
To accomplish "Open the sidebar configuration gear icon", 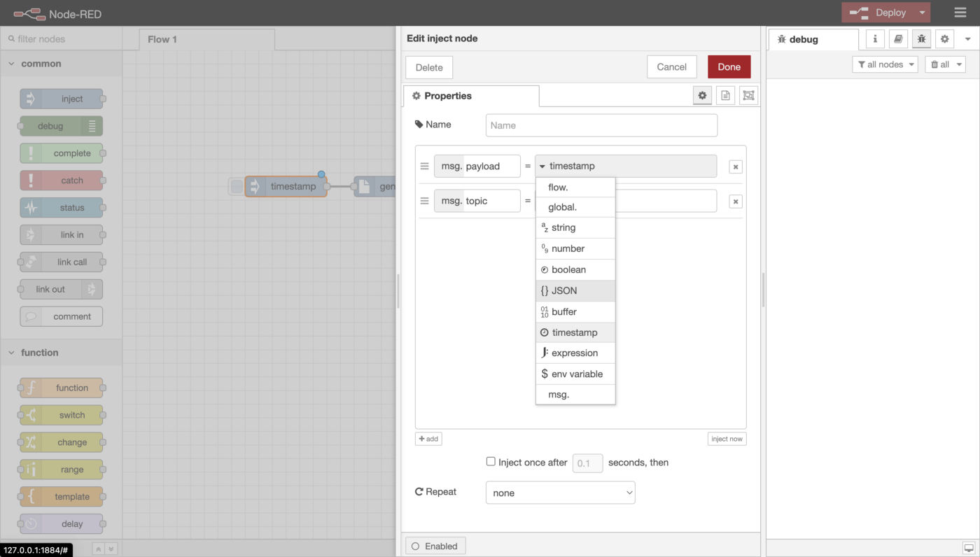I will coord(945,39).
